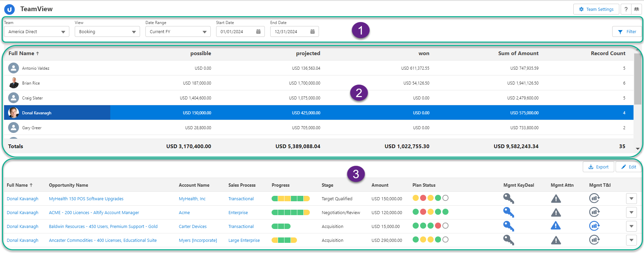Open the Start Date calendar picker
Viewport: 644px width, 253px height.
point(258,32)
